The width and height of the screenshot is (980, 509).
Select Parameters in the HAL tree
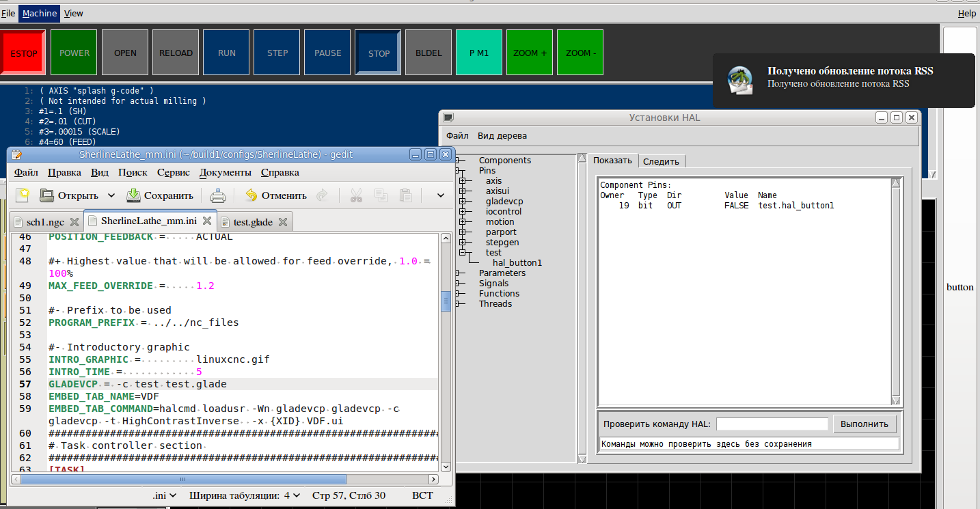coord(502,273)
